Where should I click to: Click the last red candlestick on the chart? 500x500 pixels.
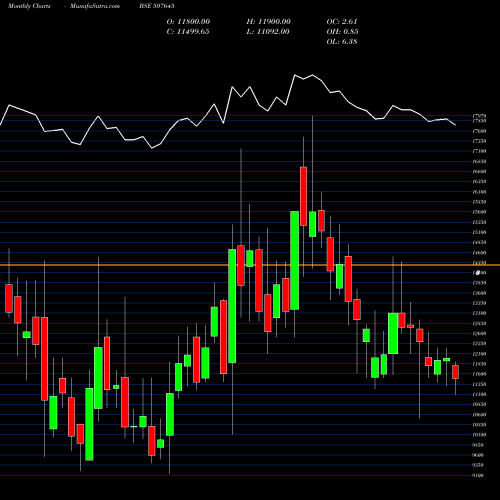(x=455, y=372)
